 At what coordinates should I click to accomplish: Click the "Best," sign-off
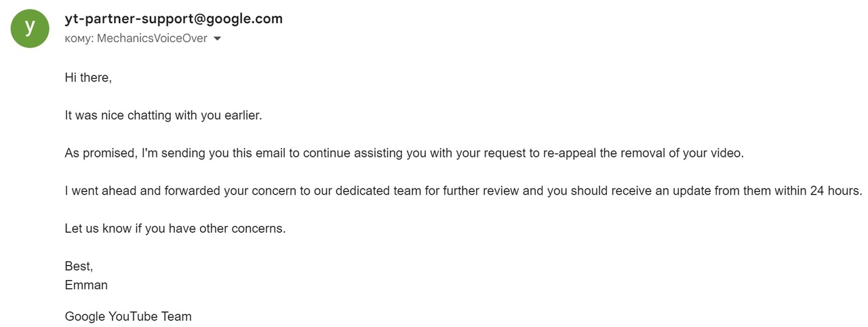pos(79,266)
